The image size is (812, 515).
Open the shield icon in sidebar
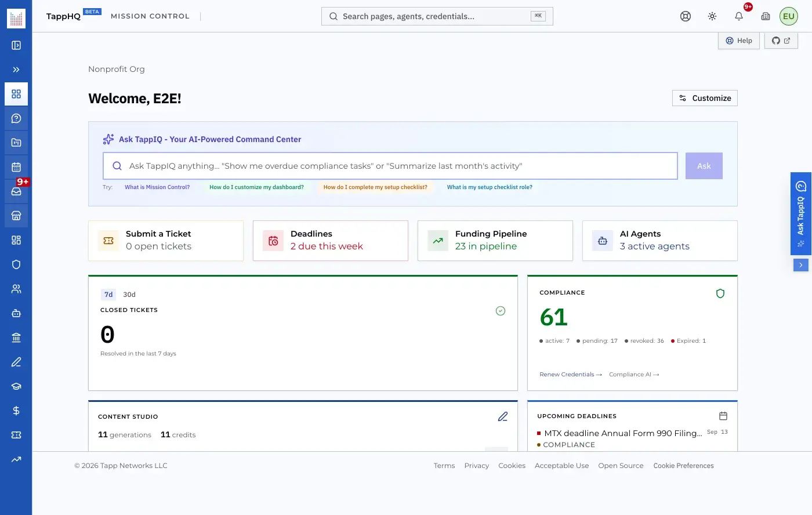coord(16,264)
